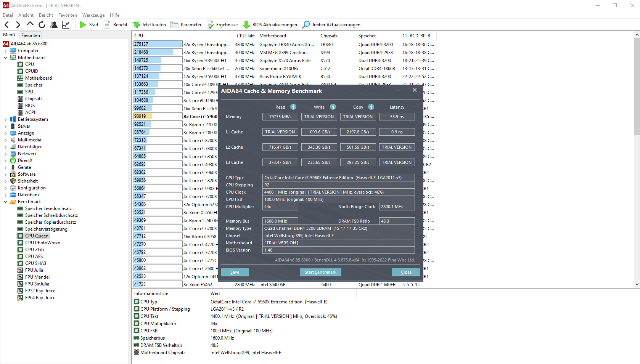Select the Chipsatz tree item

34,99
